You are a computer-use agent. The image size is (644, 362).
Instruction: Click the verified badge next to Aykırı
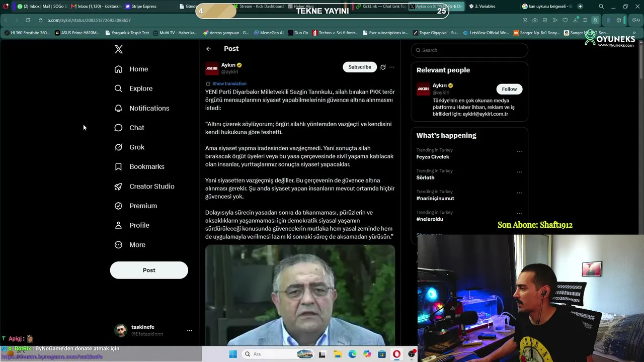coord(239,65)
